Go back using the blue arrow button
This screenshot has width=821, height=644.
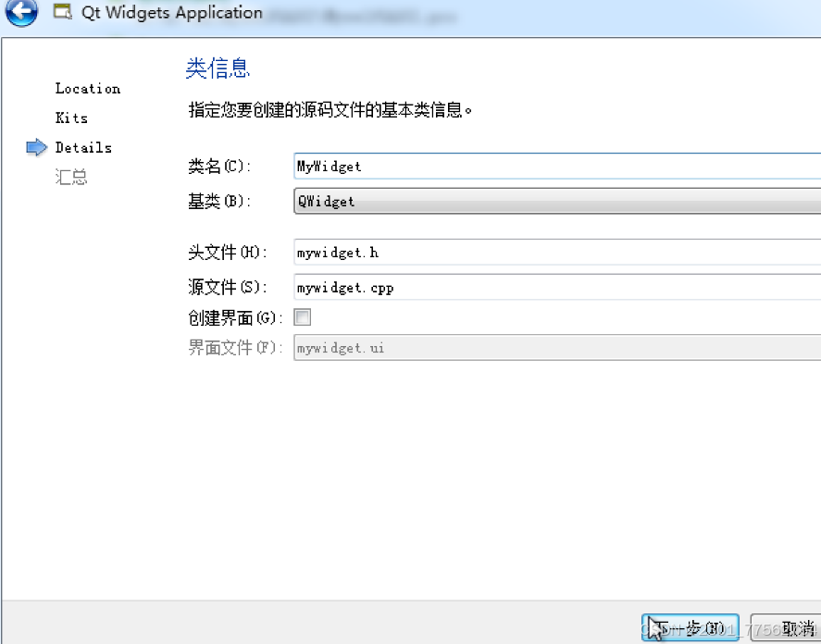pyautogui.click(x=21, y=11)
